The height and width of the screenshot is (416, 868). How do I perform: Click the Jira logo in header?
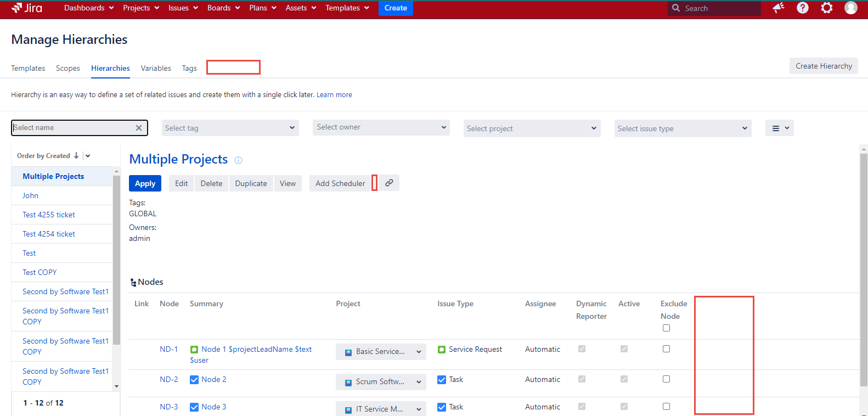(27, 8)
